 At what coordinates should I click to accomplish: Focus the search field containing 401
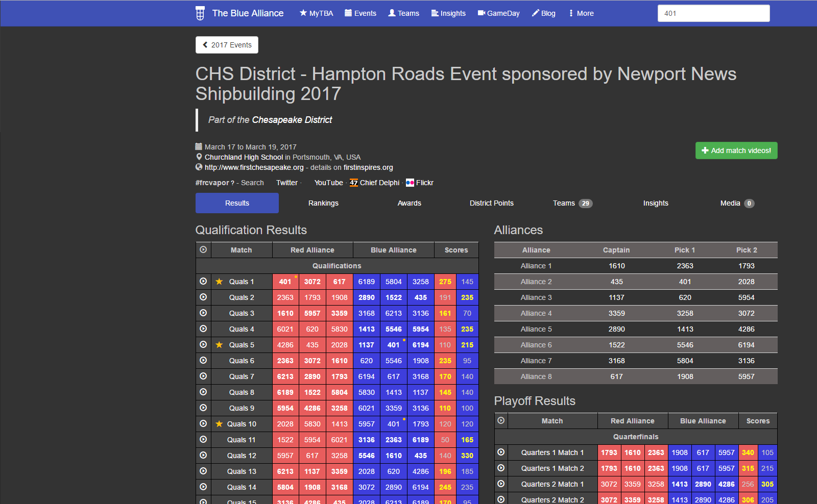(713, 13)
